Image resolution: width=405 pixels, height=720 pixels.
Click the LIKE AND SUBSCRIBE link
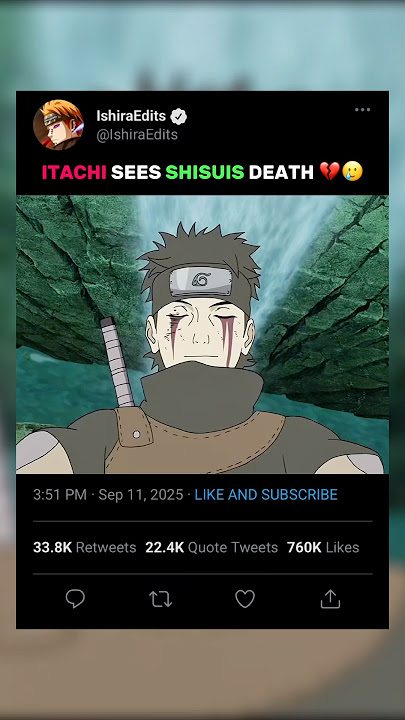pos(266,495)
